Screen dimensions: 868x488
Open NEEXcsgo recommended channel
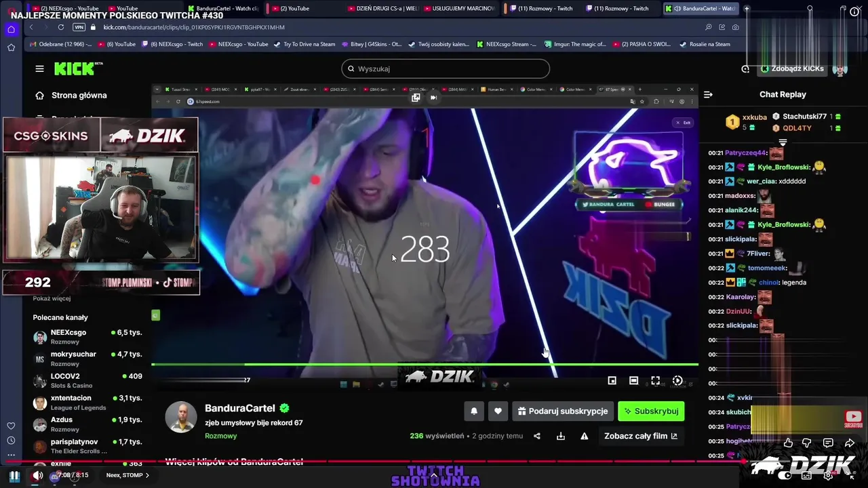pos(88,337)
